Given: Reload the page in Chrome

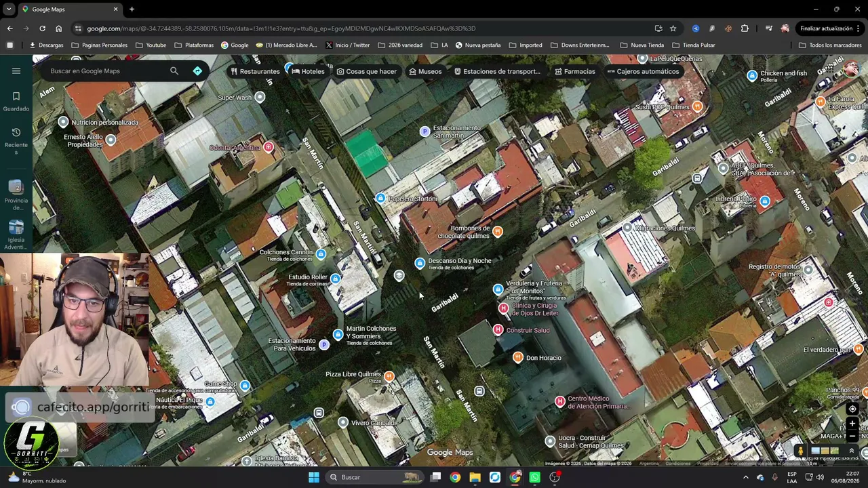Looking at the screenshot, I should (42, 28).
